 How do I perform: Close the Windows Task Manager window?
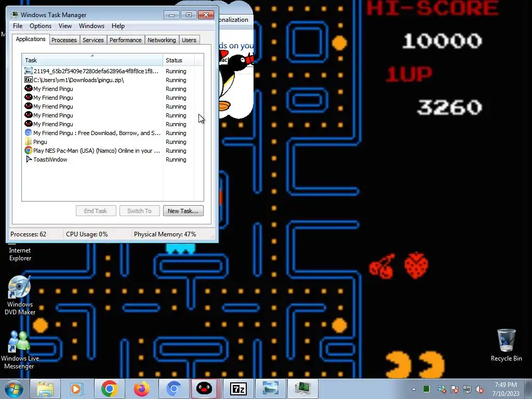click(206, 15)
